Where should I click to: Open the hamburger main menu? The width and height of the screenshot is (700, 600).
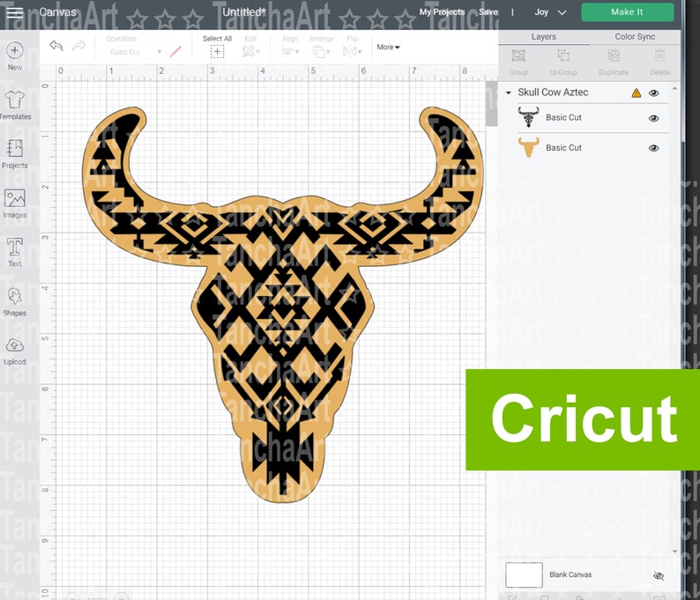coord(14,12)
